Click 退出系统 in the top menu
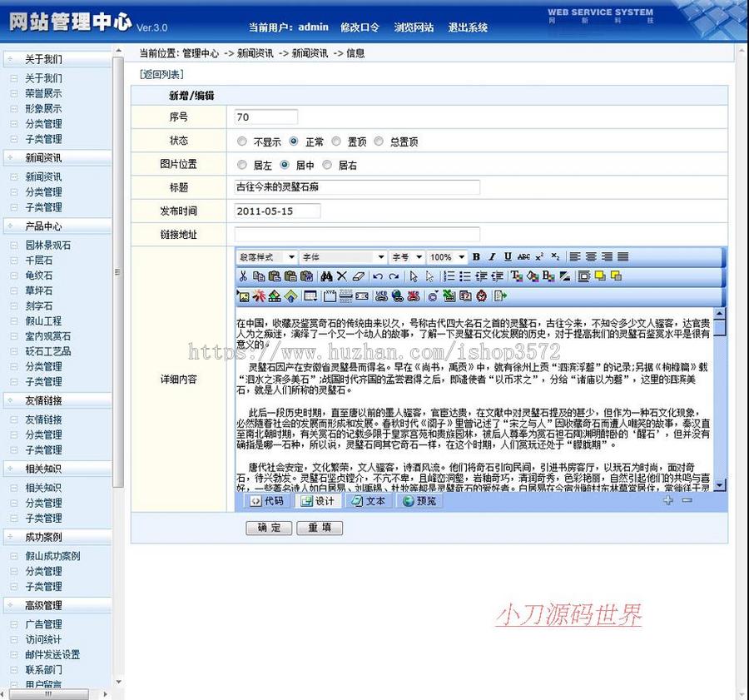 coord(470,27)
